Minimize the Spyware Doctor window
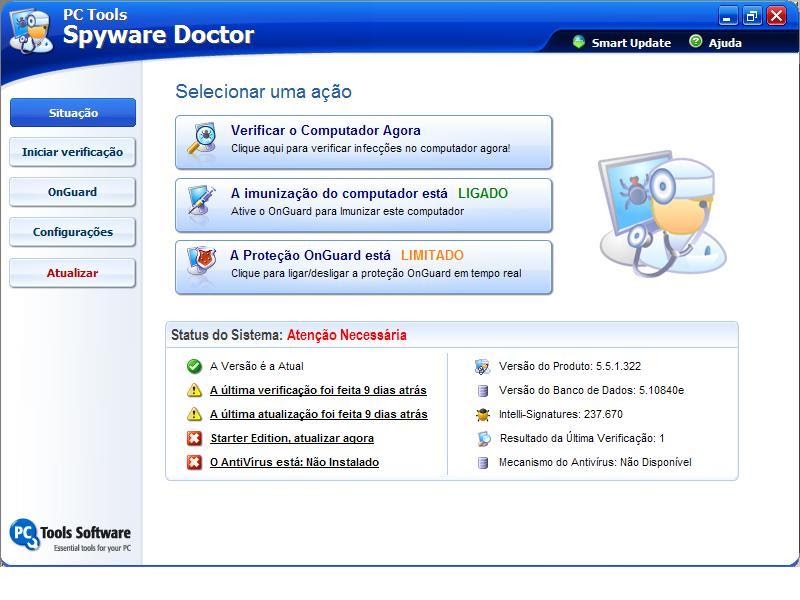 coord(728,16)
